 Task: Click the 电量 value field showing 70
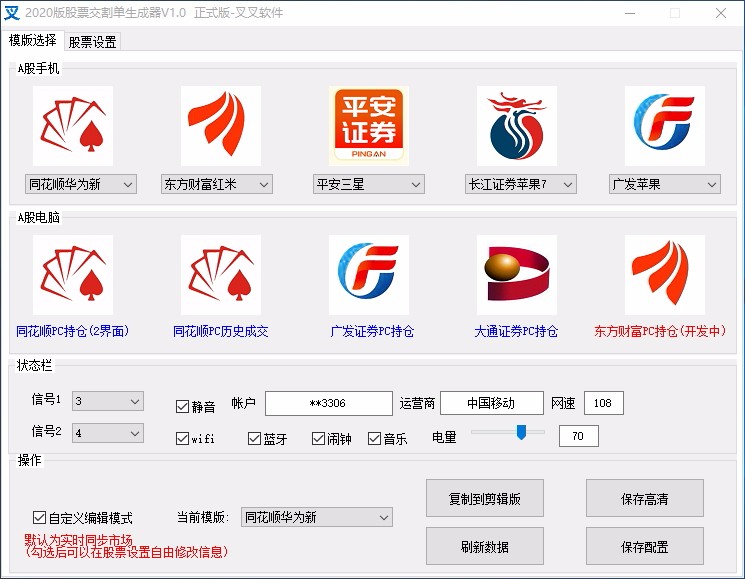tap(579, 436)
